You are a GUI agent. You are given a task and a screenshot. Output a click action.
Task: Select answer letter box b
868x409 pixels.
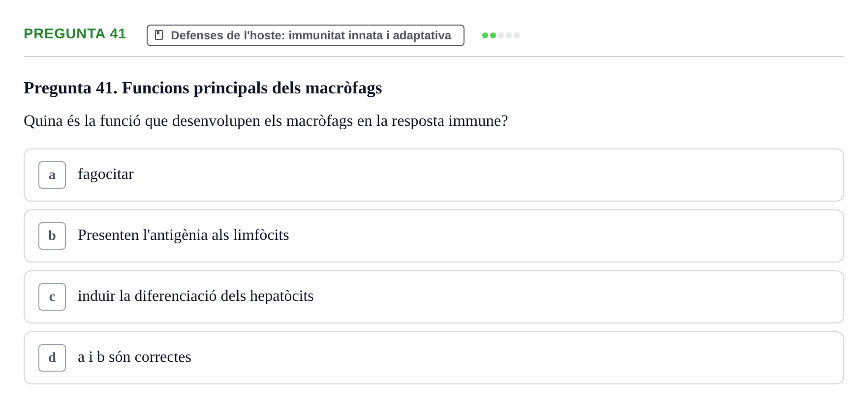(x=52, y=236)
